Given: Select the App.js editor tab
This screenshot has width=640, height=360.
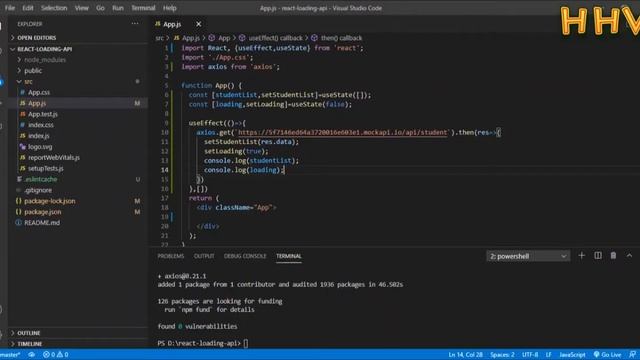Looking at the screenshot, I should [x=172, y=24].
